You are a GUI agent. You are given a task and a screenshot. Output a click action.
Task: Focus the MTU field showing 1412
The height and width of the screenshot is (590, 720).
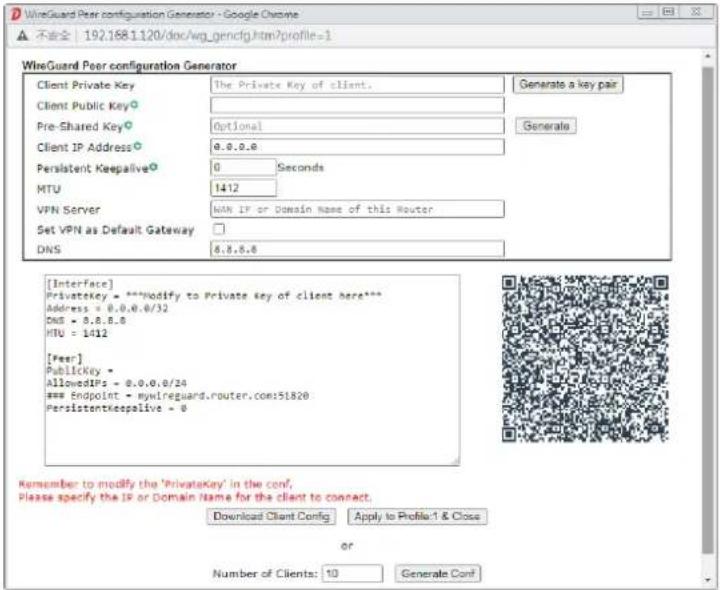point(243,188)
